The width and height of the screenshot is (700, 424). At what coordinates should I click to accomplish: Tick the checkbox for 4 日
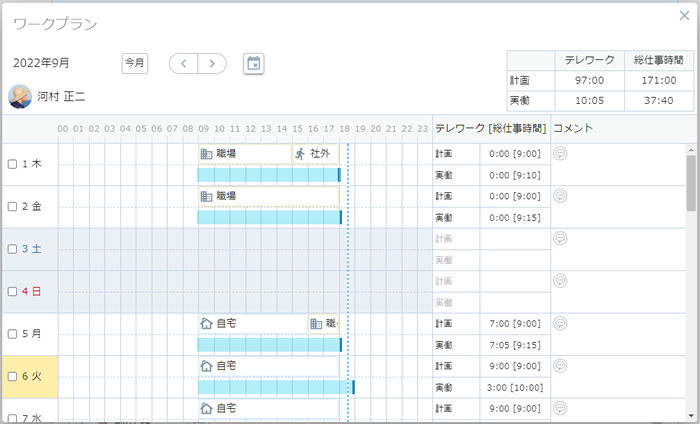[12, 291]
